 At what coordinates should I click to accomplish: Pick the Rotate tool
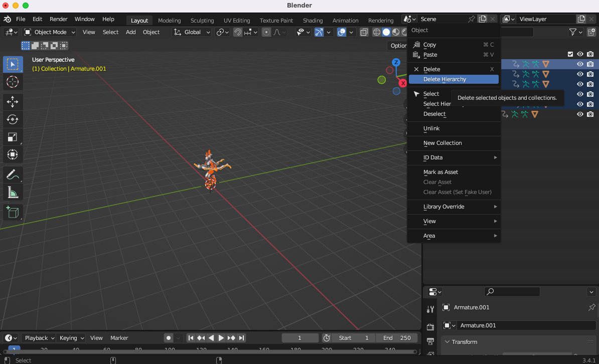pyautogui.click(x=13, y=119)
